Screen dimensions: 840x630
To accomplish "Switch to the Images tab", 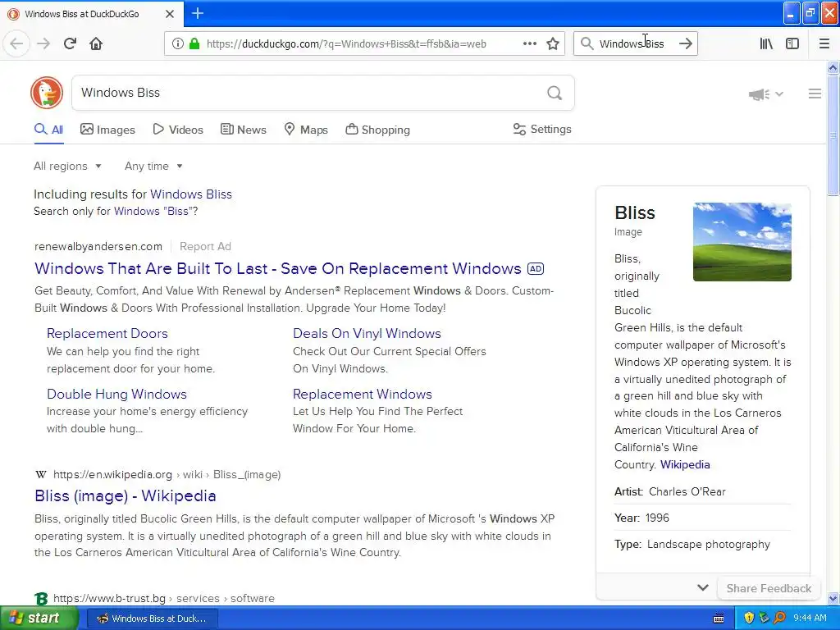I will coord(107,130).
